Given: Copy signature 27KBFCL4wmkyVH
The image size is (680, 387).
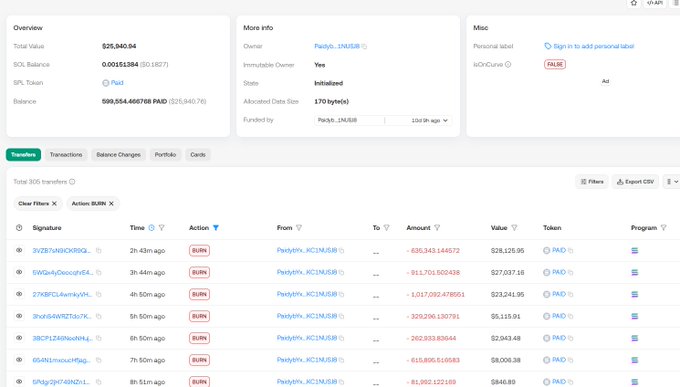Looking at the screenshot, I should [x=98, y=295].
